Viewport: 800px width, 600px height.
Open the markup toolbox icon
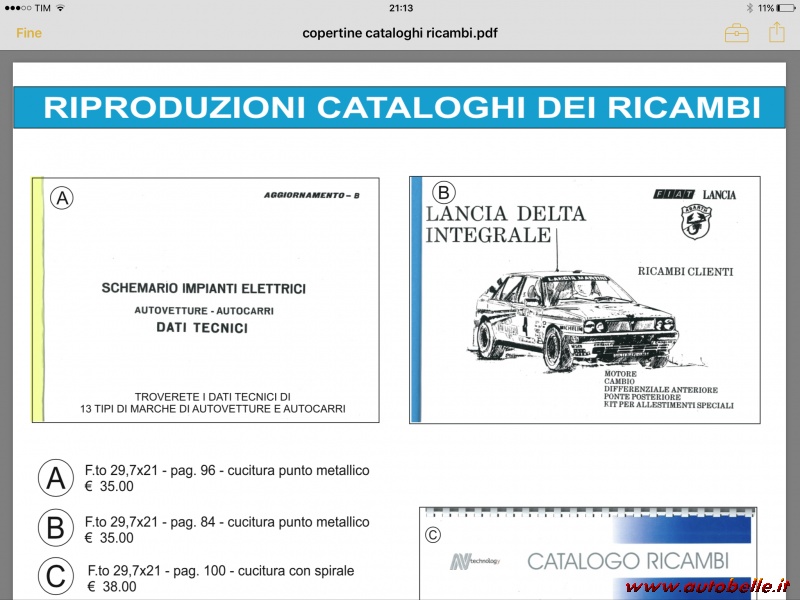[736, 33]
